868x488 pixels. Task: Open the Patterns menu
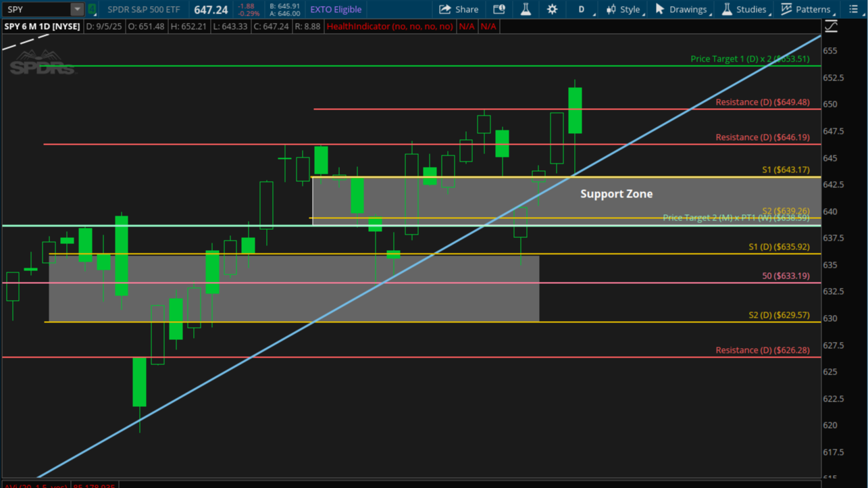coord(808,9)
